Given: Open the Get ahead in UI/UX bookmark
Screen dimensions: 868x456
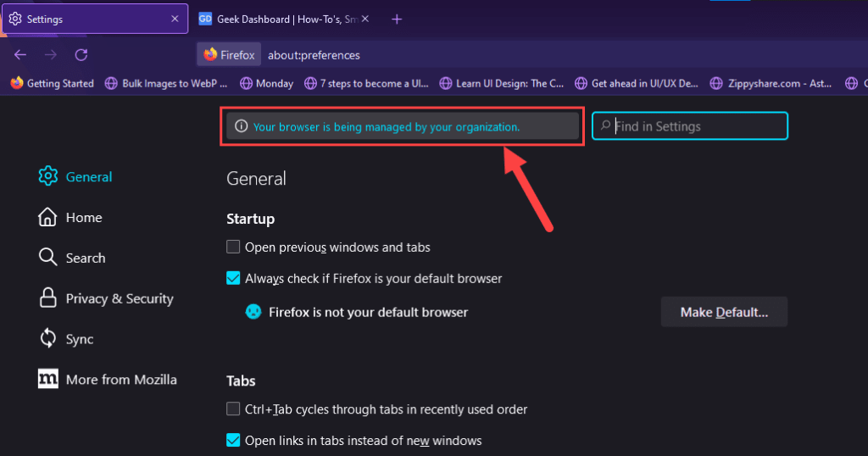Looking at the screenshot, I should 637,84.
